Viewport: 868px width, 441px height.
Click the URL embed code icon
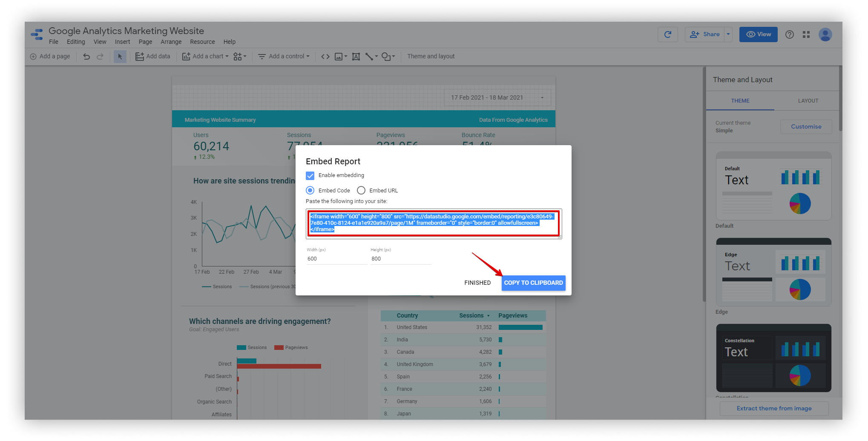pyautogui.click(x=325, y=56)
